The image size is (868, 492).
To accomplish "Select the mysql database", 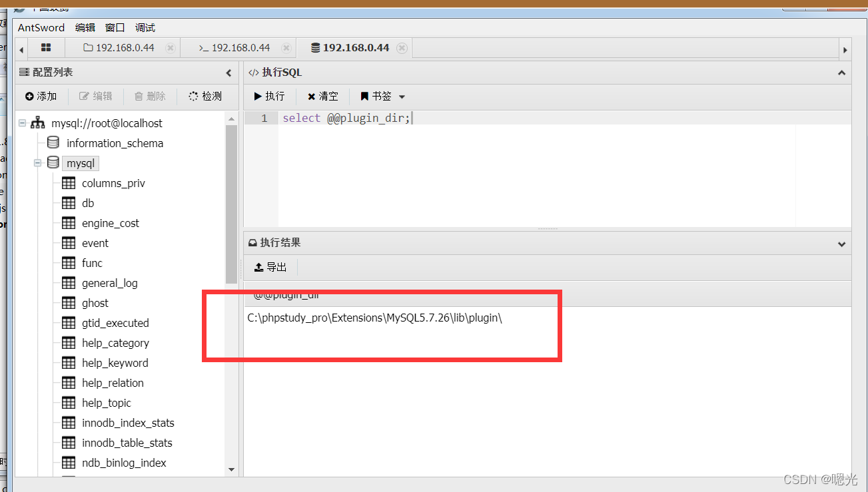I will (81, 163).
